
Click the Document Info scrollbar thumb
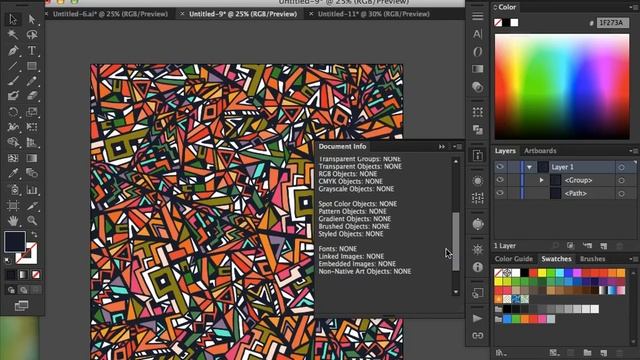(x=456, y=241)
